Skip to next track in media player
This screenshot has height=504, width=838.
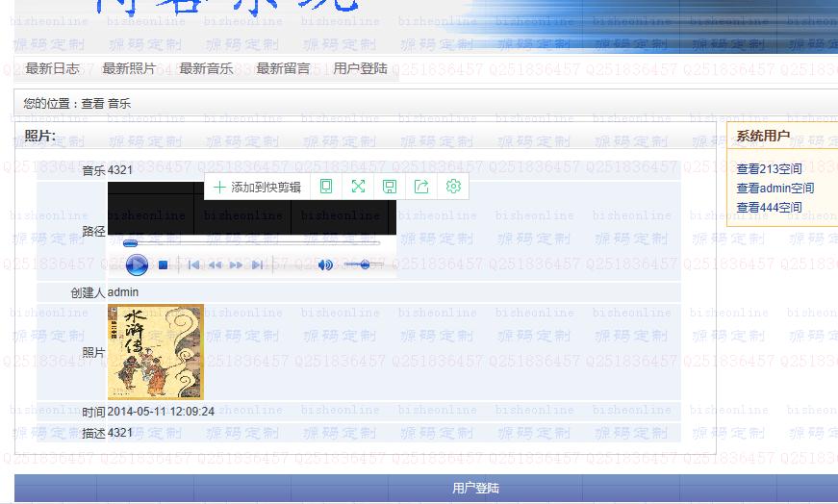pyautogui.click(x=258, y=265)
